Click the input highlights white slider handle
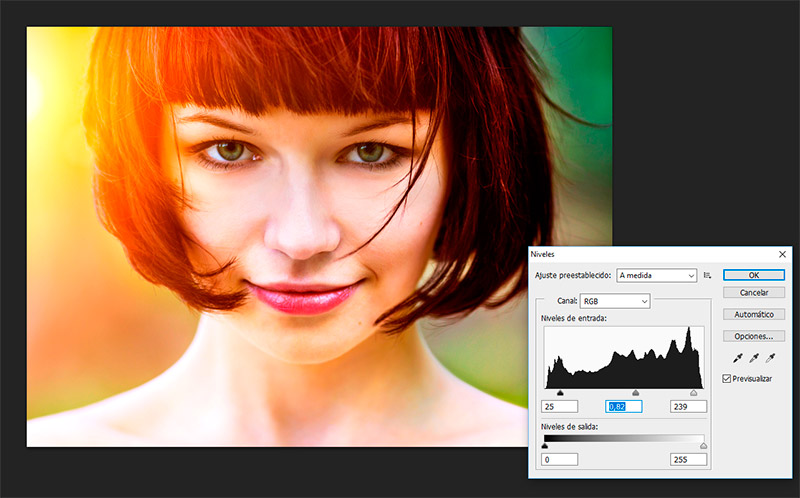This screenshot has width=800, height=498. (694, 393)
